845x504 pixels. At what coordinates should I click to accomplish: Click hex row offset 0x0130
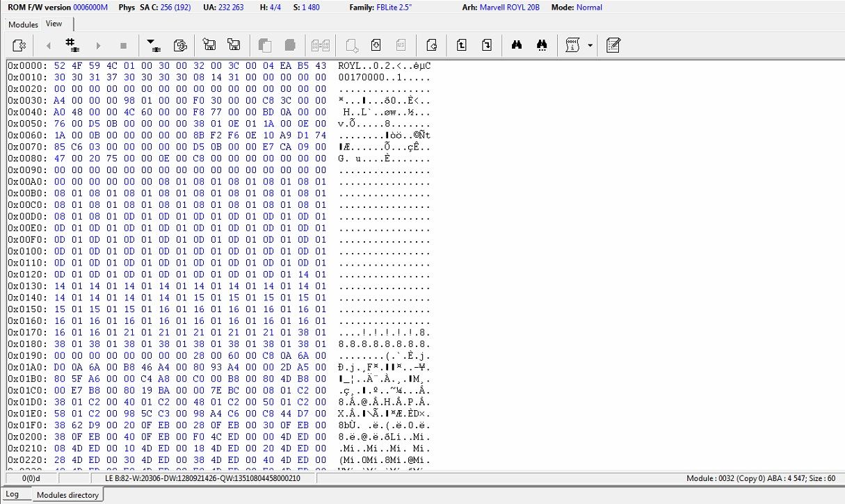click(28, 286)
